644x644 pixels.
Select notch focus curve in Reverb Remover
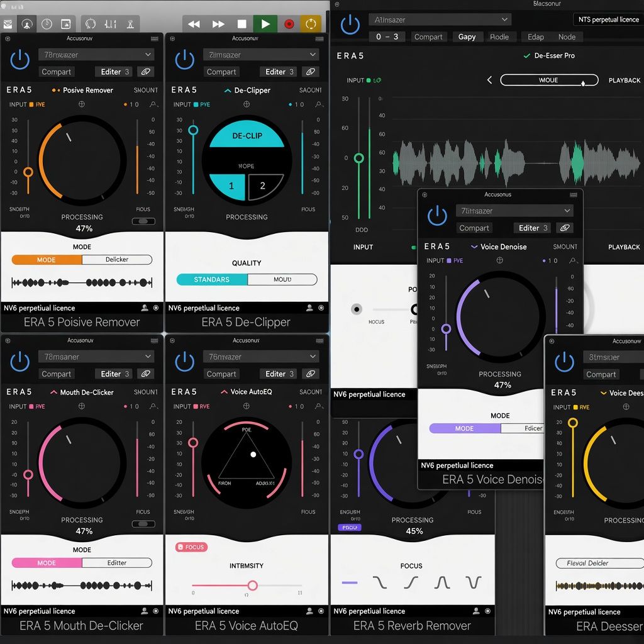coord(473,582)
